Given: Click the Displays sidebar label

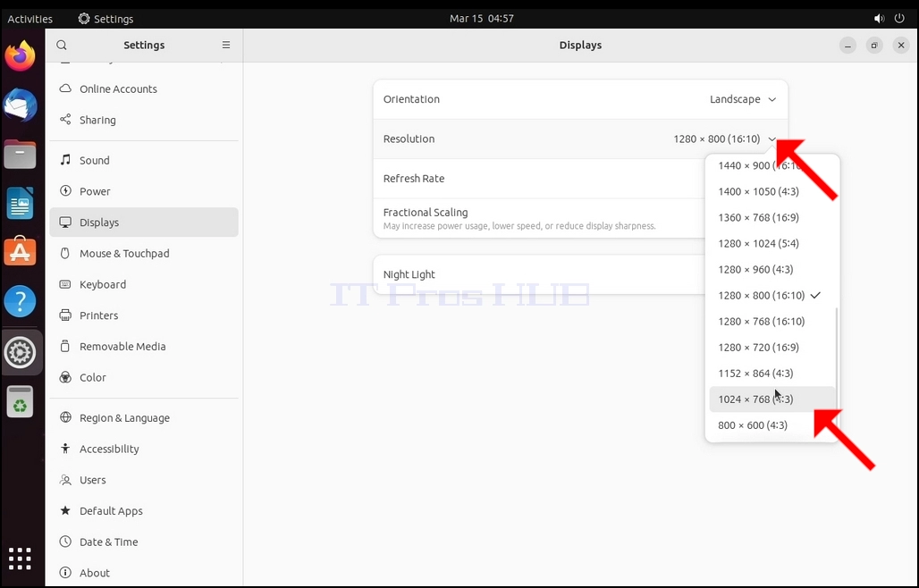Looking at the screenshot, I should [99, 223].
